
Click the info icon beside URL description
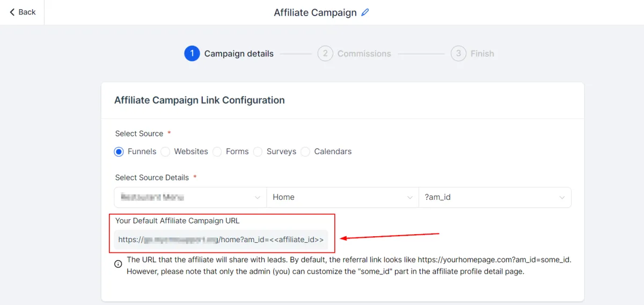click(118, 264)
